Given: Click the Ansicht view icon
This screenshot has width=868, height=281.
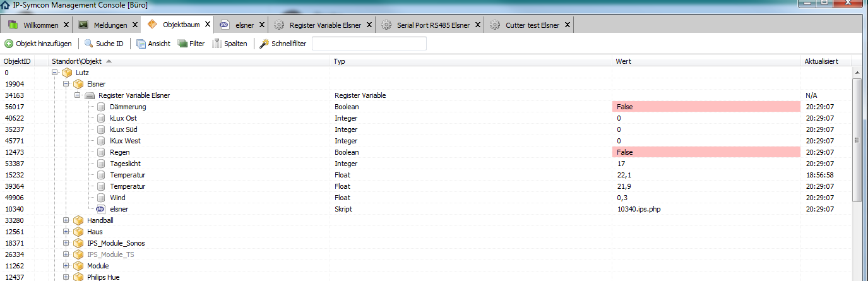Looking at the screenshot, I should pos(141,44).
